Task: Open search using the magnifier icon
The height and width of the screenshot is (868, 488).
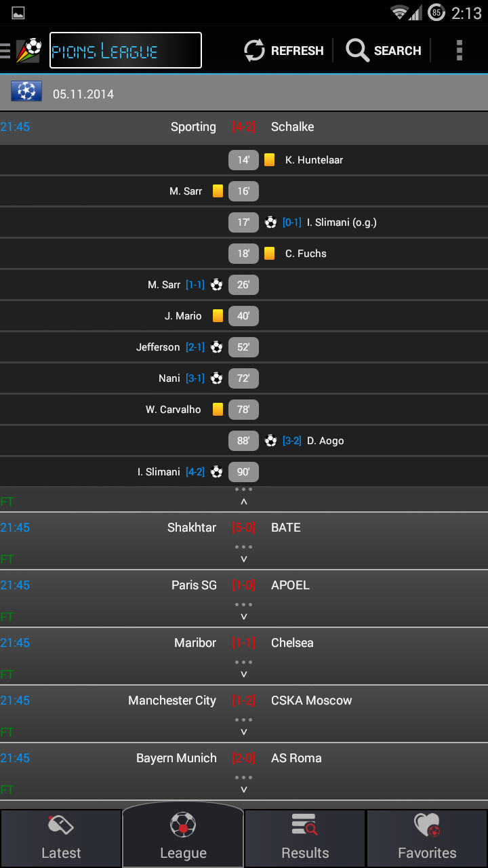Action: (x=356, y=50)
